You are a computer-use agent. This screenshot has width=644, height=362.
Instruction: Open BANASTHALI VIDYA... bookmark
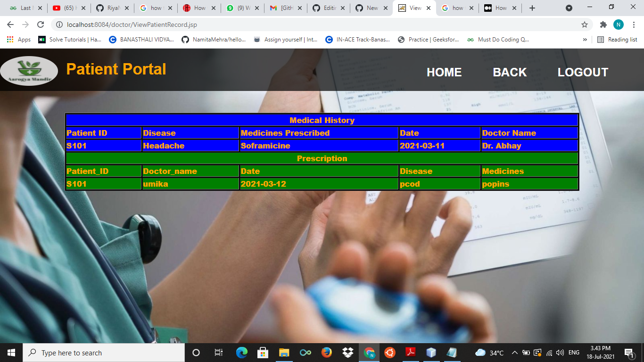pyautogui.click(x=141, y=40)
